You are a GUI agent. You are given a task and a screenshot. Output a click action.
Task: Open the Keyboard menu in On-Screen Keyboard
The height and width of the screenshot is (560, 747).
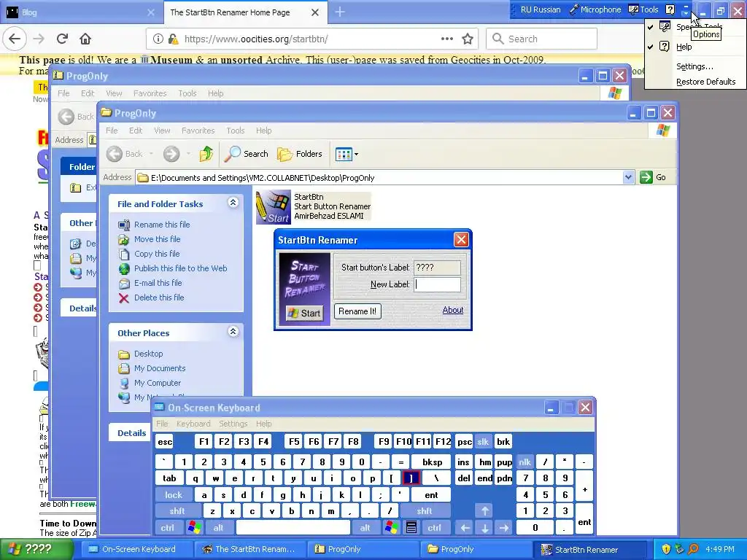coord(193,424)
